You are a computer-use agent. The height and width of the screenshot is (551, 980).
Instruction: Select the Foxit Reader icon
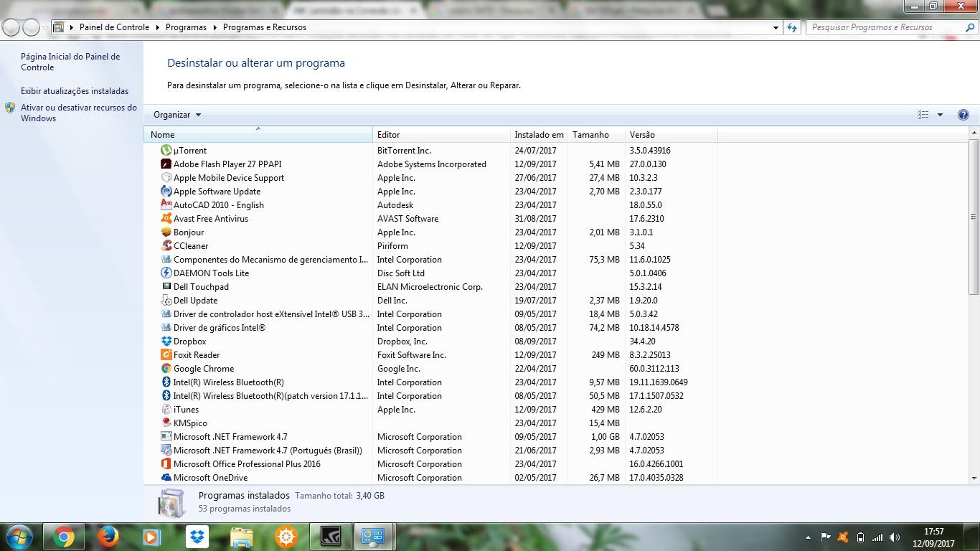click(166, 355)
